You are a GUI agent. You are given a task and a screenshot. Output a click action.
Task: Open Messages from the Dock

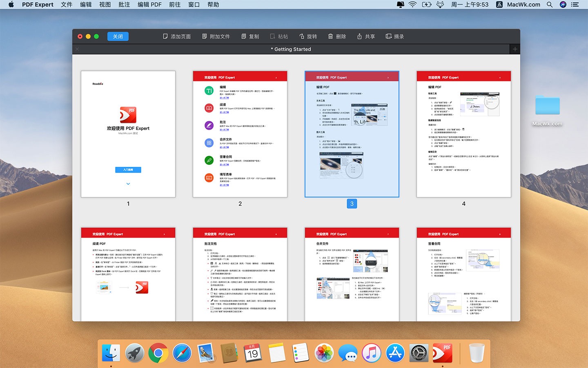point(348,353)
